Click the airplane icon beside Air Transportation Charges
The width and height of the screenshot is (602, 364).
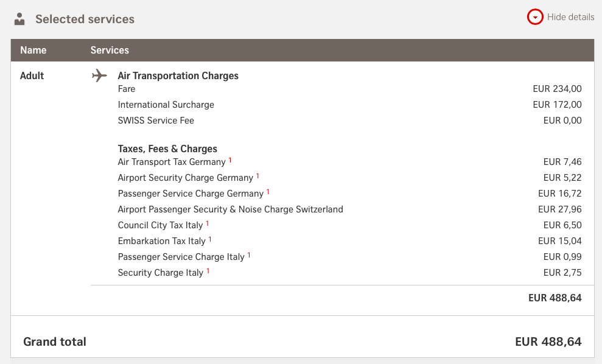point(99,75)
